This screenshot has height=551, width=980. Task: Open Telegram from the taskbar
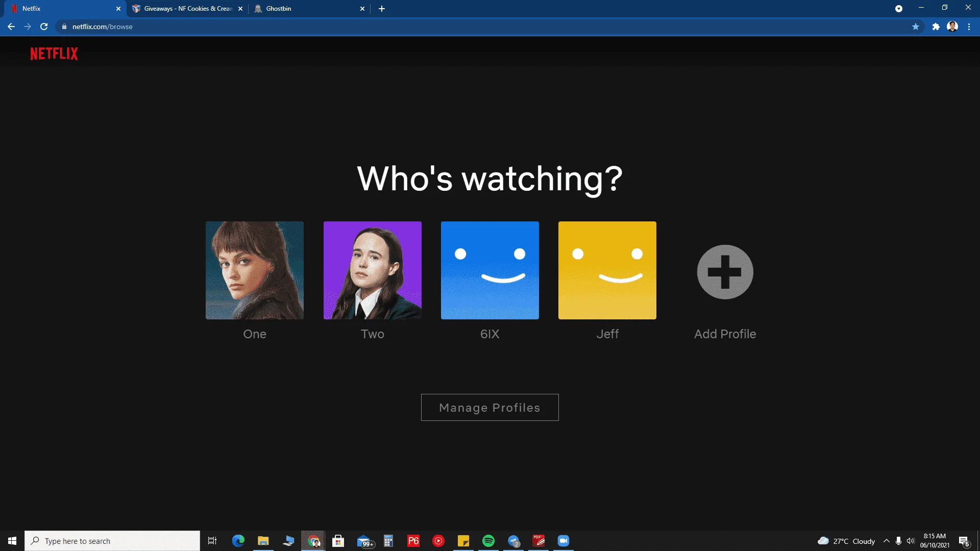click(x=513, y=541)
